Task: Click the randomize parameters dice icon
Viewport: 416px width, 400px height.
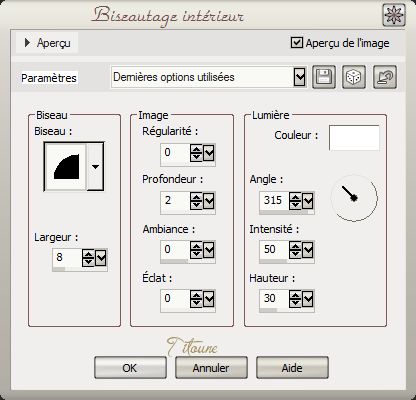Action: (x=354, y=77)
